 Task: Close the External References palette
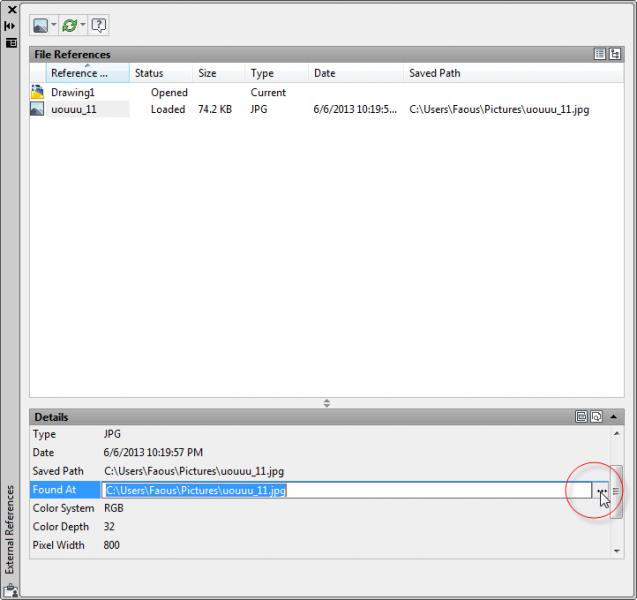(12, 9)
